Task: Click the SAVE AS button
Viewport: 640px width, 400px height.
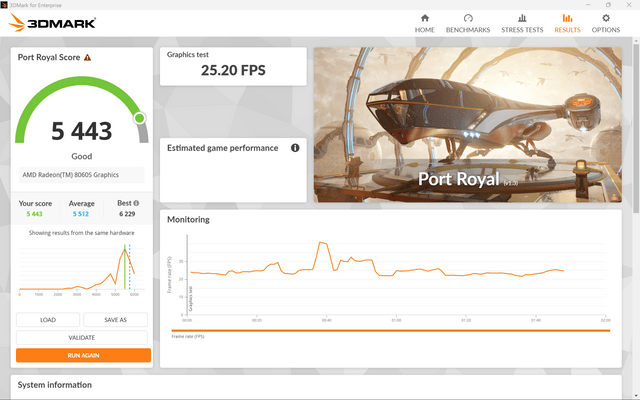Action: [116, 320]
